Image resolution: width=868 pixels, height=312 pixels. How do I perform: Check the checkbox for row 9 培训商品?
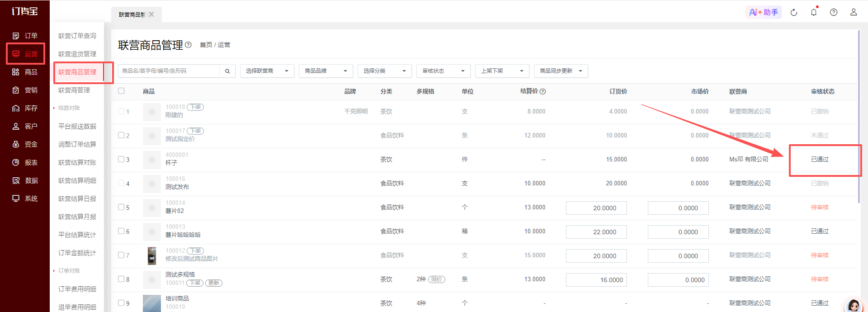pyautogui.click(x=121, y=303)
